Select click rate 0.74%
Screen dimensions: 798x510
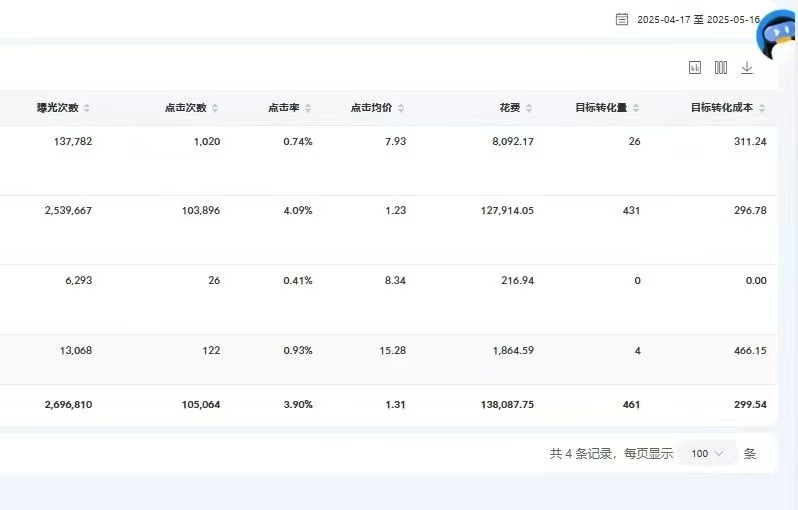[298, 141]
